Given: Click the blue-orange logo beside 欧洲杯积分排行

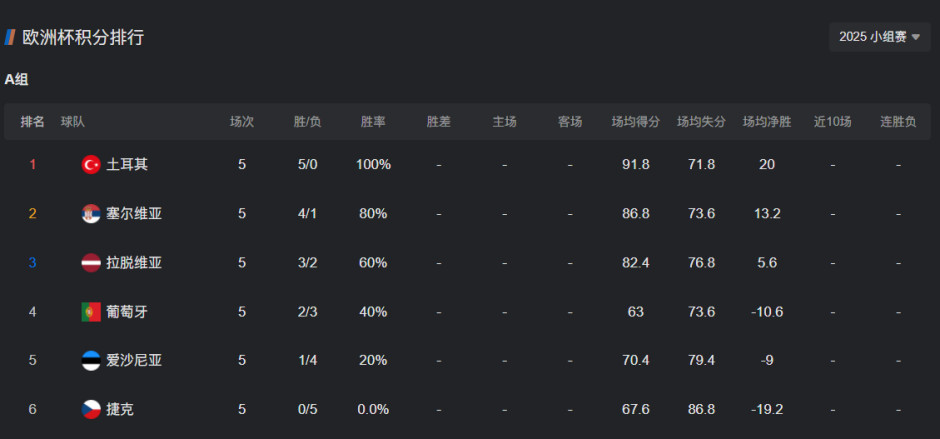Looking at the screenshot, I should (x=10, y=37).
